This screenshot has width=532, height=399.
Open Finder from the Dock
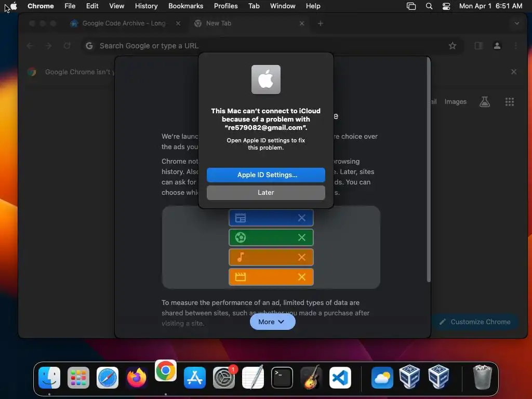click(49, 378)
